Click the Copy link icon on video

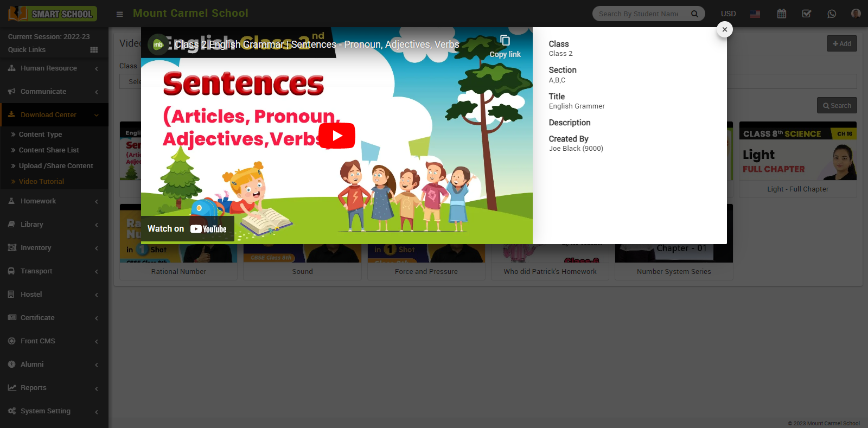click(505, 41)
